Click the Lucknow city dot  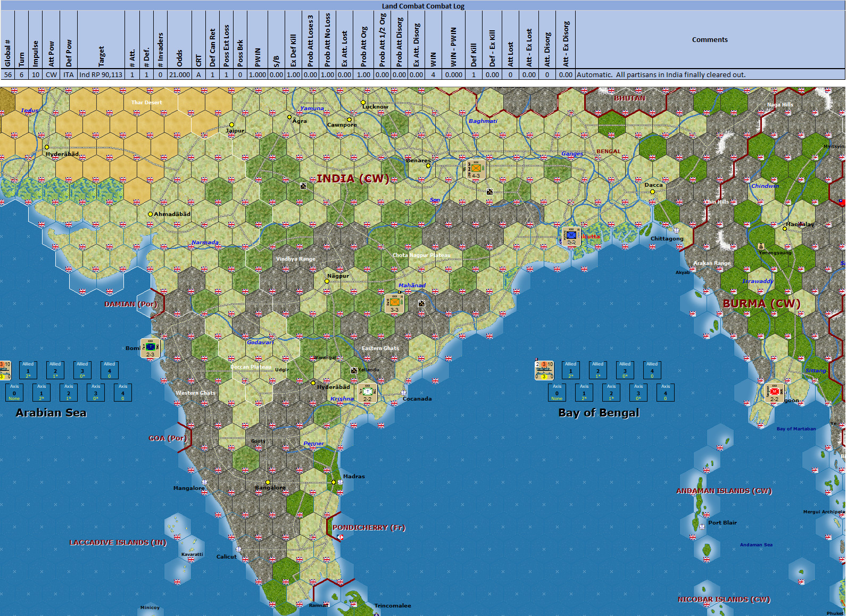pyautogui.click(x=363, y=102)
